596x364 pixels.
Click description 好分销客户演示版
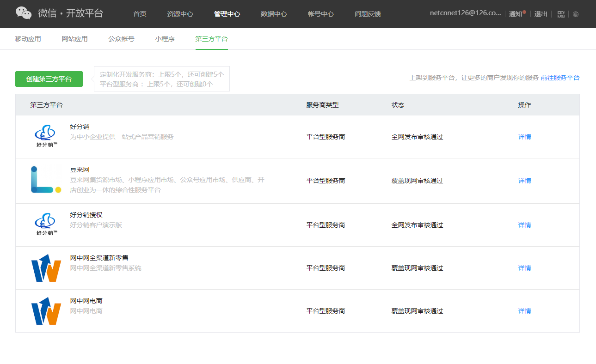tap(96, 225)
